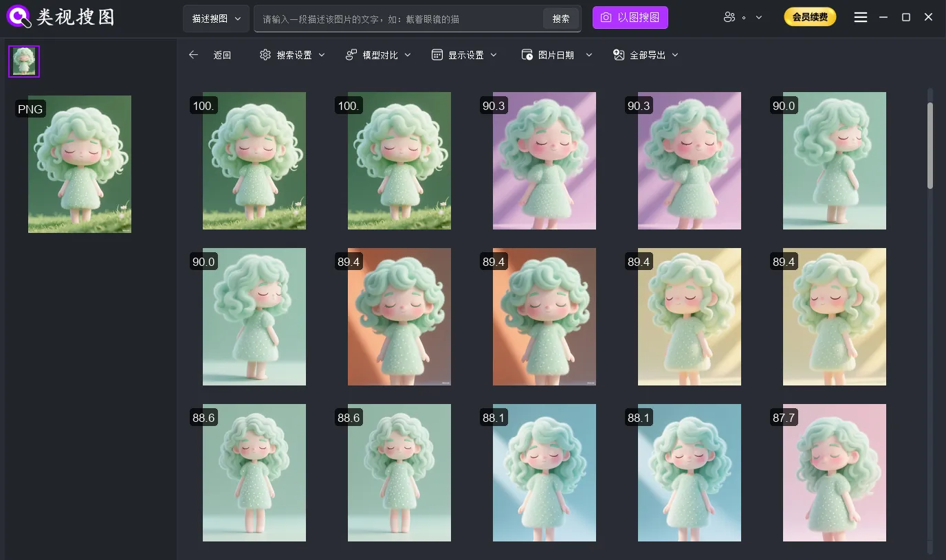The width and height of the screenshot is (946, 560).
Task: Expand the 全部导出 dropdown arrow
Action: click(x=675, y=55)
